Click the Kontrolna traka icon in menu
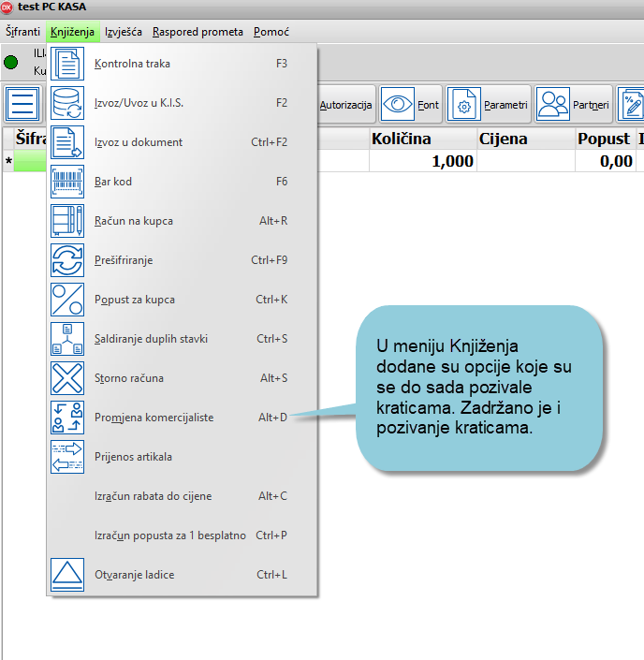 pyautogui.click(x=66, y=64)
